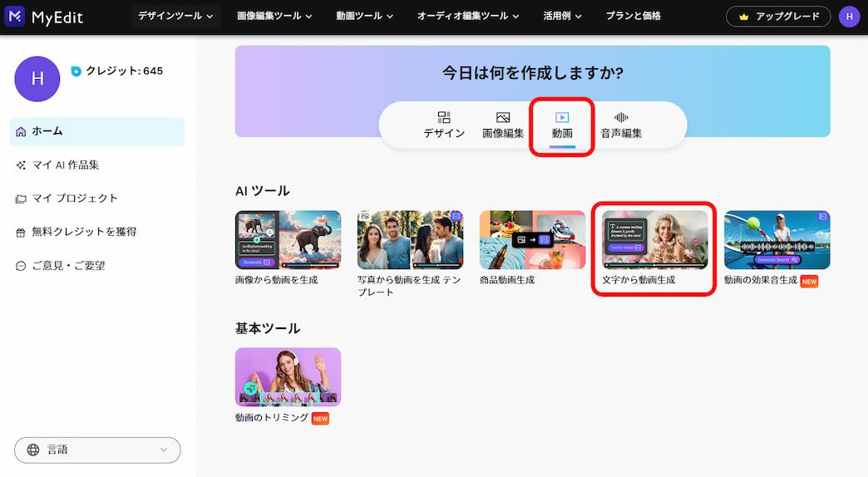The image size is (868, 477).
Task: Open the 言語 language selector
Action: 97,450
